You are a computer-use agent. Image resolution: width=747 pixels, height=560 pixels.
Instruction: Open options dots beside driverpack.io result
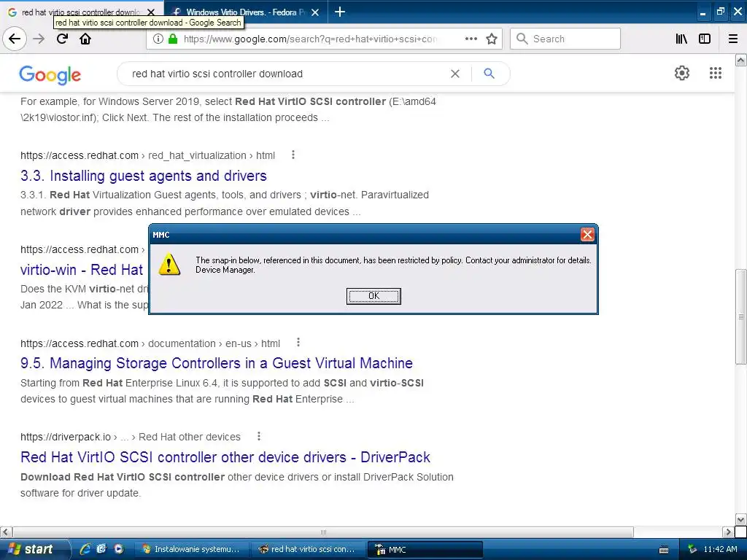[x=259, y=436]
